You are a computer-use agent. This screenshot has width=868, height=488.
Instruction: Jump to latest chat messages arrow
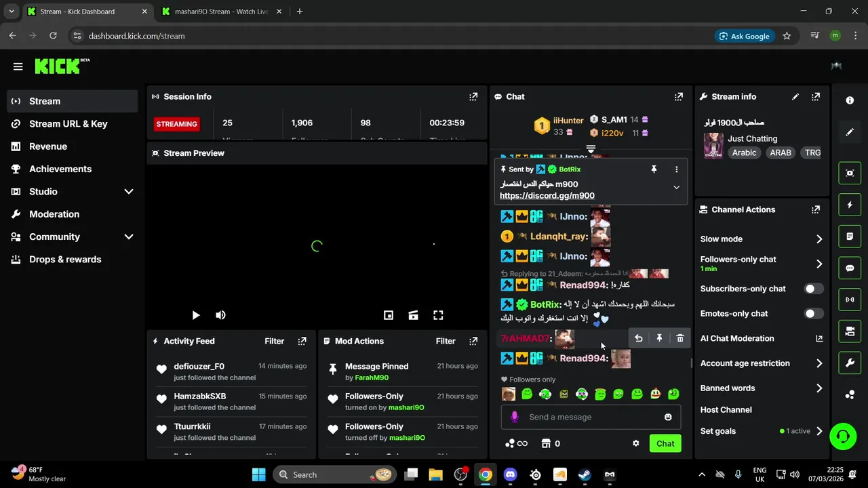(591, 149)
